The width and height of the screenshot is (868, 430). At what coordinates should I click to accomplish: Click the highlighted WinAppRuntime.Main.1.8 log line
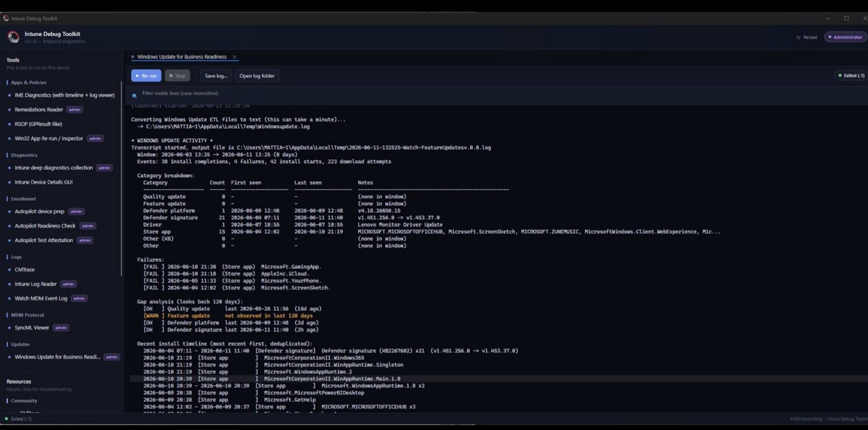[x=497, y=378]
